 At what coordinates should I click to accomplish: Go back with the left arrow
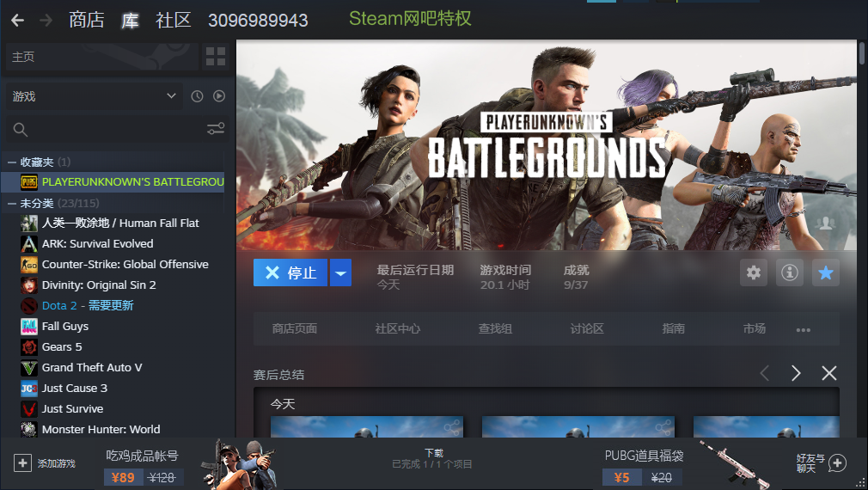click(x=18, y=21)
